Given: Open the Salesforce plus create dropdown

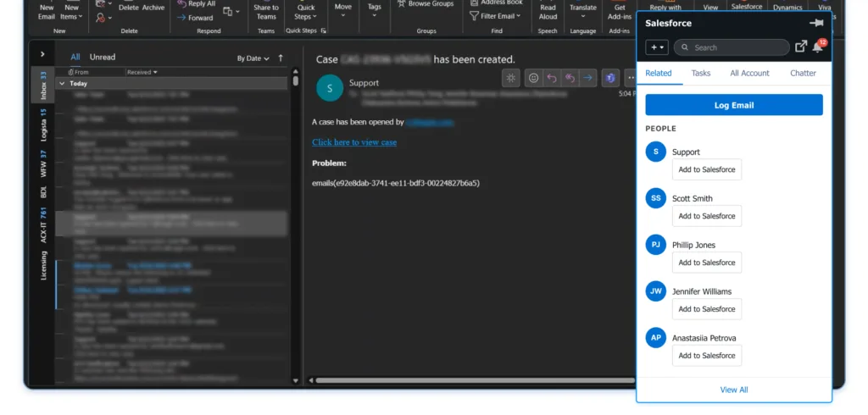Looking at the screenshot, I should coord(657,47).
